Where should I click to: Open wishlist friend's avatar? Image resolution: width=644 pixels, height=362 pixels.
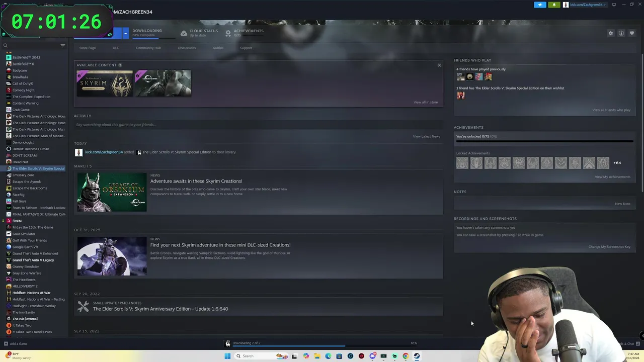pyautogui.click(x=460, y=96)
